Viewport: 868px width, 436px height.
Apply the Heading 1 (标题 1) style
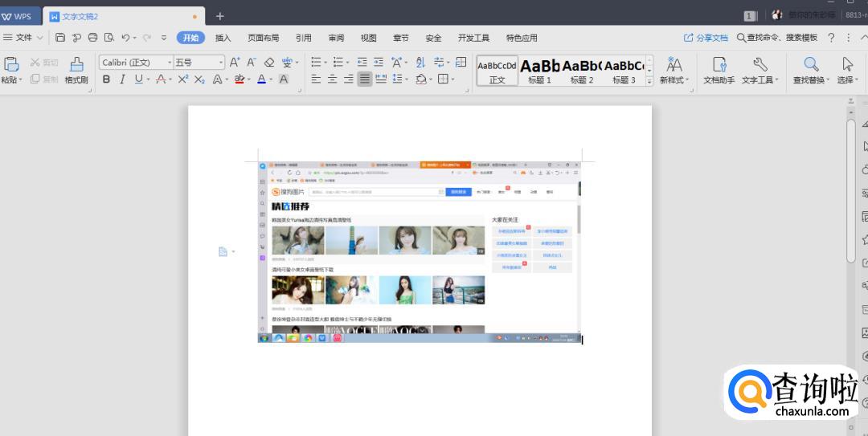coord(538,71)
